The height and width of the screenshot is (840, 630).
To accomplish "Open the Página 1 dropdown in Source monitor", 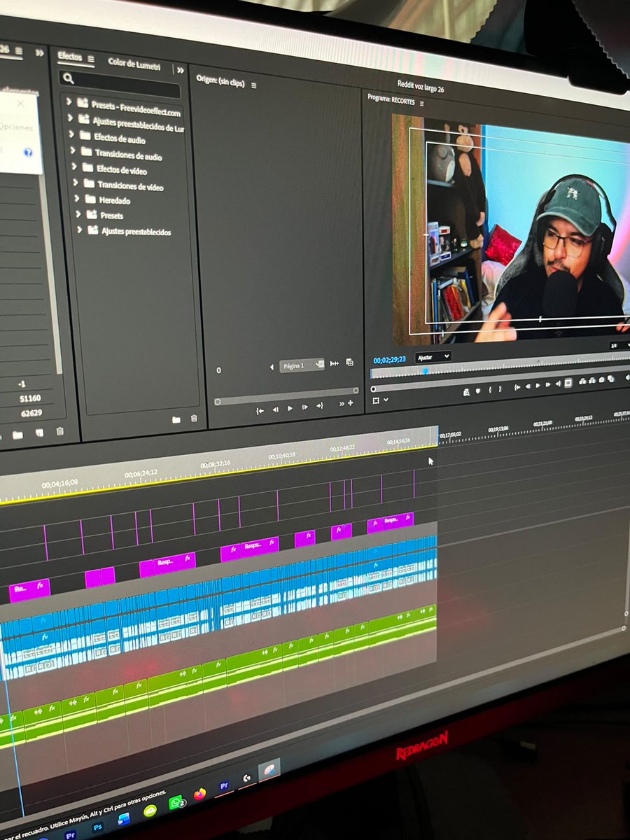I will coord(302,365).
